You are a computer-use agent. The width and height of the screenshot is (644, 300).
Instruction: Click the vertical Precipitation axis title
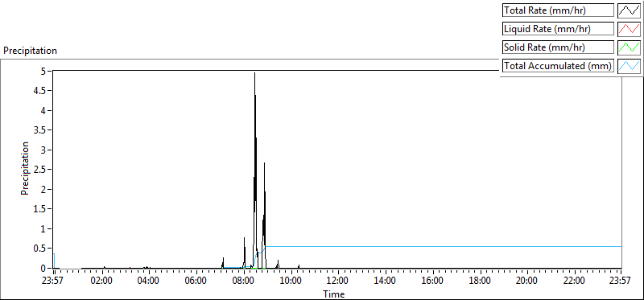25,168
